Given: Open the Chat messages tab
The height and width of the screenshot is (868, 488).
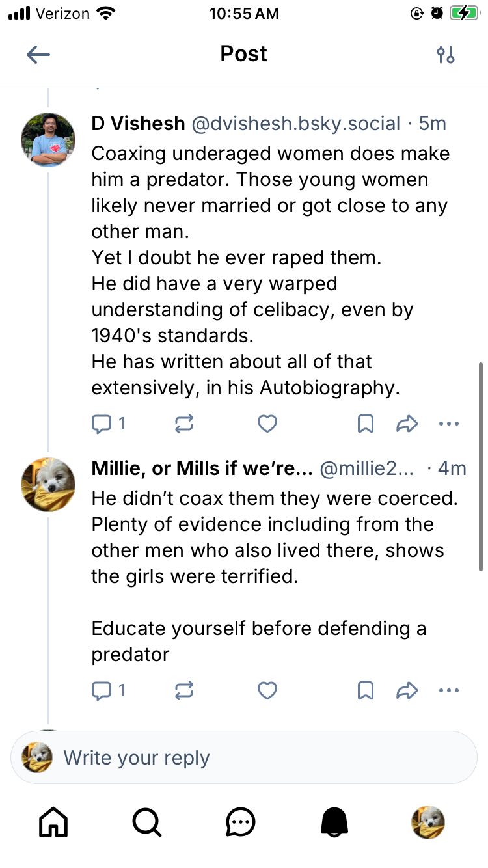Looking at the screenshot, I should [241, 822].
